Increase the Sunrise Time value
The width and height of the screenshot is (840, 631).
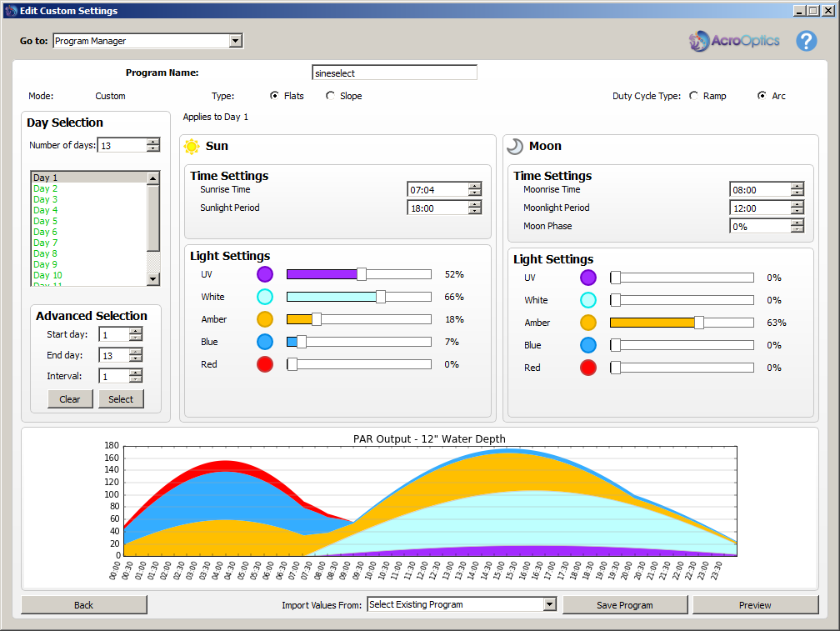pyautogui.click(x=475, y=186)
